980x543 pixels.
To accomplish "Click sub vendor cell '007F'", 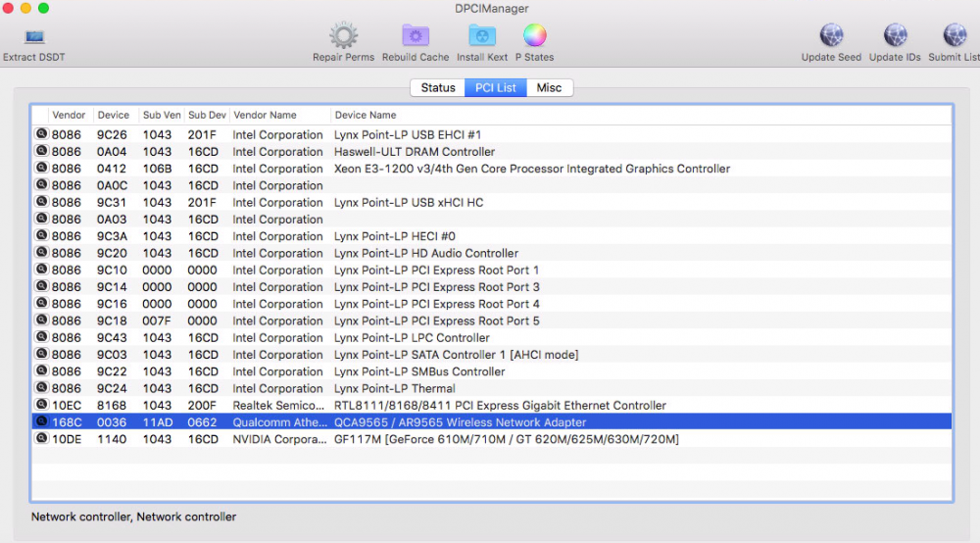I will pos(157,321).
